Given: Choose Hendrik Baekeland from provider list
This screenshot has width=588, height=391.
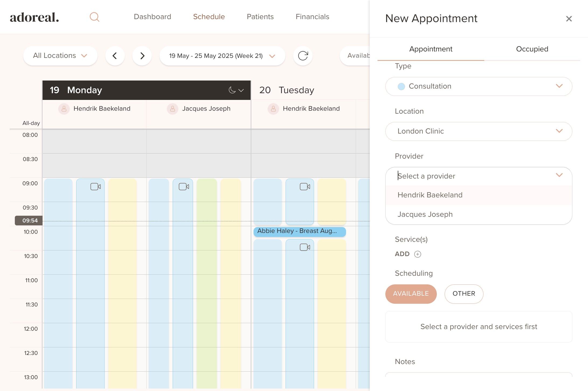Looking at the screenshot, I should pos(430,195).
